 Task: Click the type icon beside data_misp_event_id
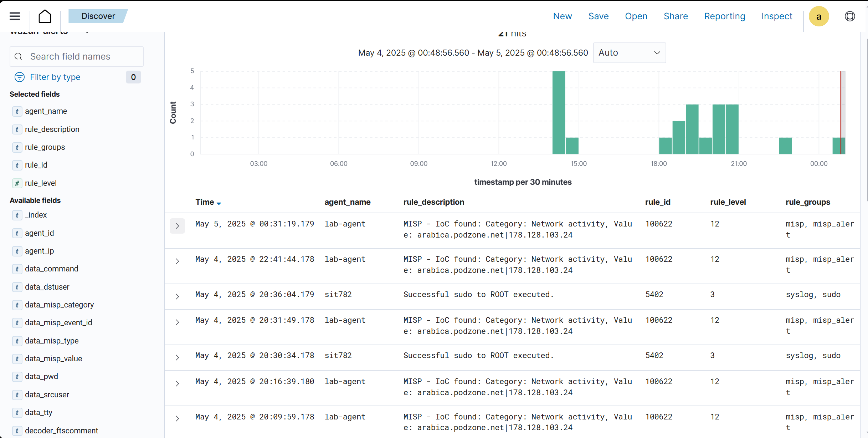(x=17, y=322)
